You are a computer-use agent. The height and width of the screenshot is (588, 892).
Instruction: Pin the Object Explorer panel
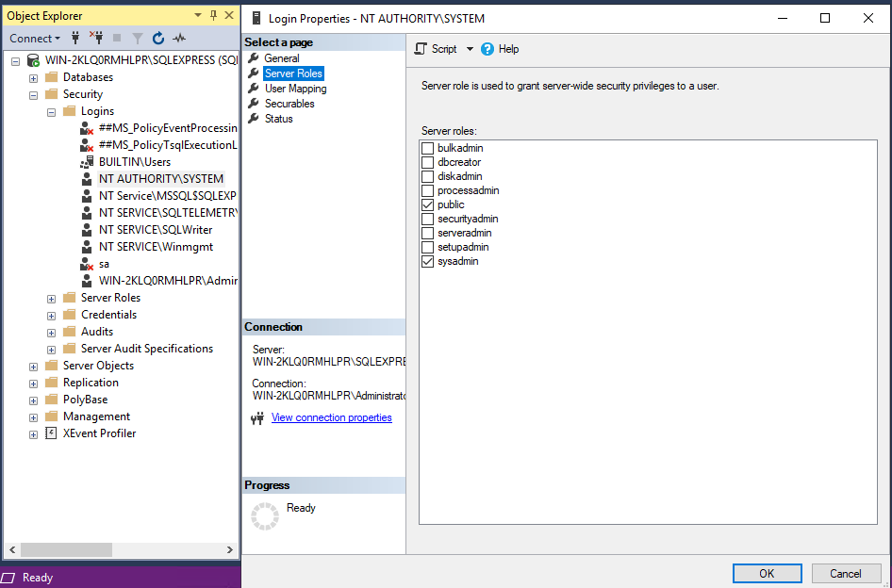(x=214, y=16)
